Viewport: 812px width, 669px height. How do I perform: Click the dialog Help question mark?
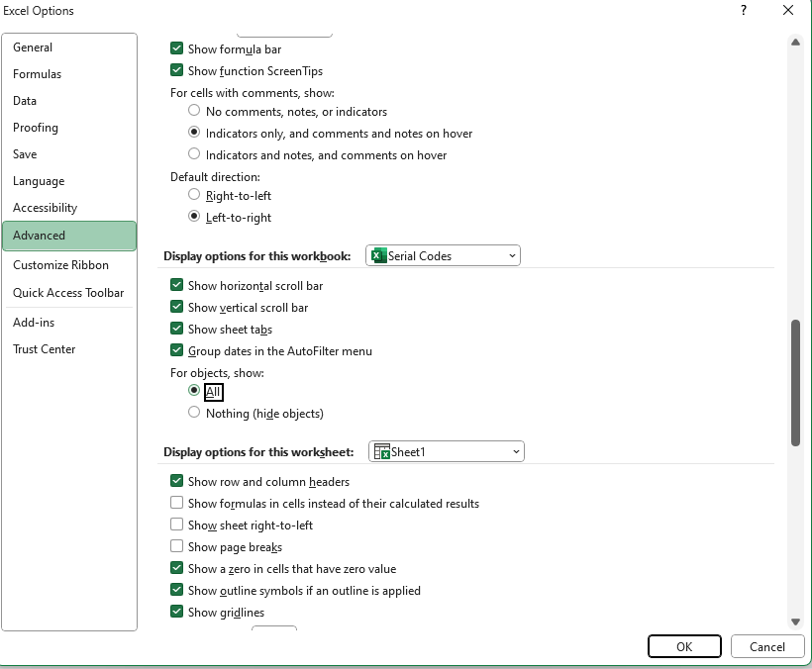pos(743,11)
